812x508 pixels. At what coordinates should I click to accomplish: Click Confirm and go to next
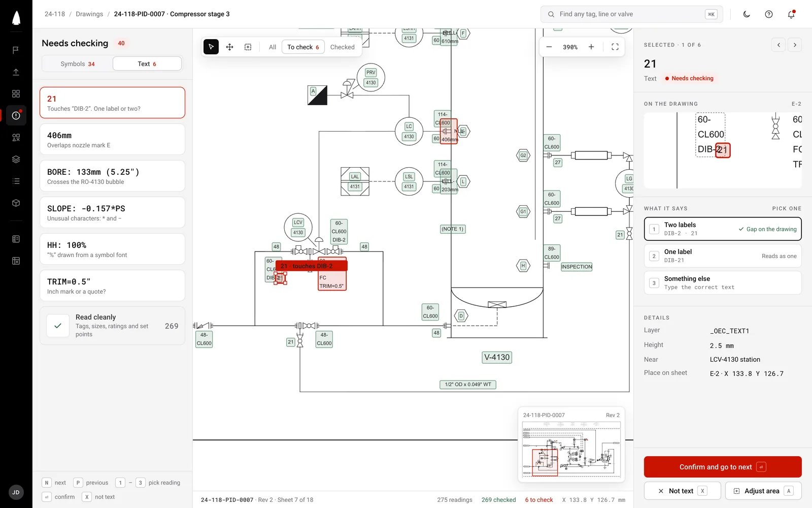[x=723, y=467]
